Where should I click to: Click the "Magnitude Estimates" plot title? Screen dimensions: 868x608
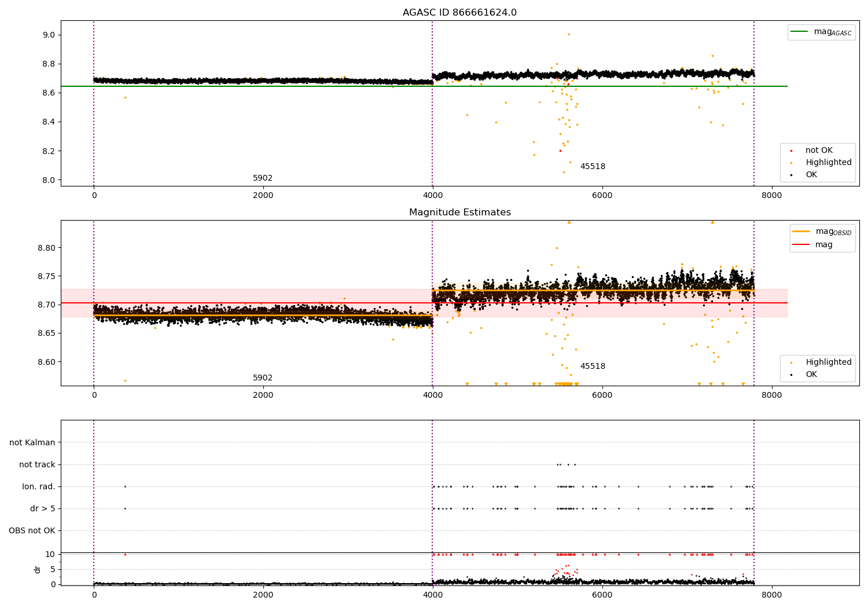pyautogui.click(x=459, y=213)
